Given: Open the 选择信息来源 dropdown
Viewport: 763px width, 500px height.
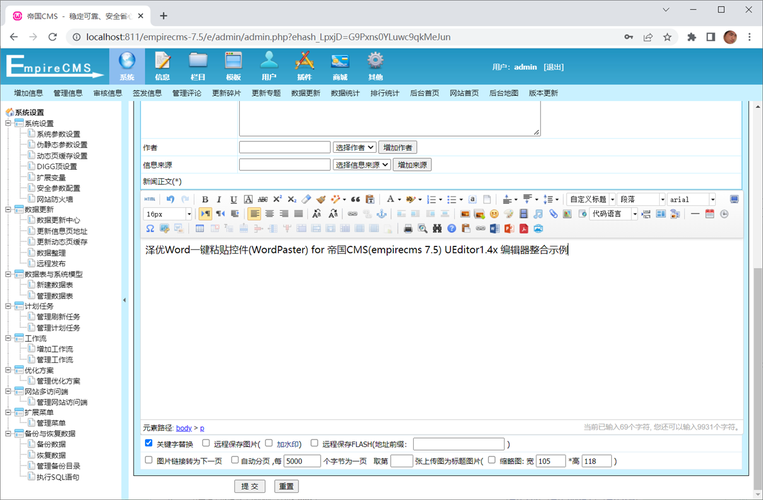Looking at the screenshot, I should point(362,165).
